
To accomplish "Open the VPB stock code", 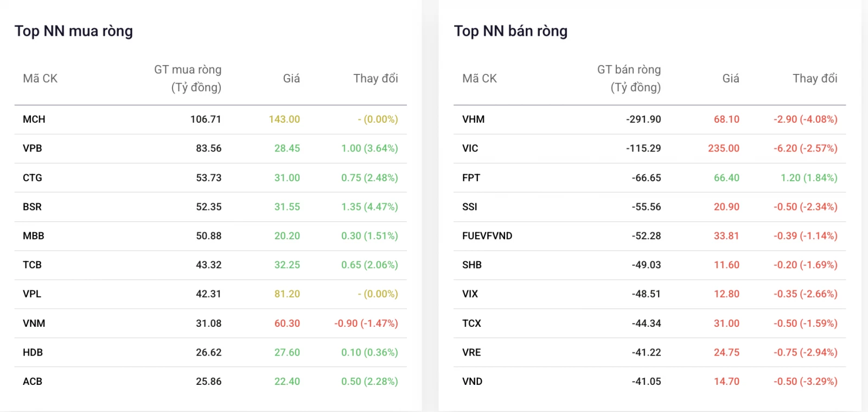I will pyautogui.click(x=33, y=148).
